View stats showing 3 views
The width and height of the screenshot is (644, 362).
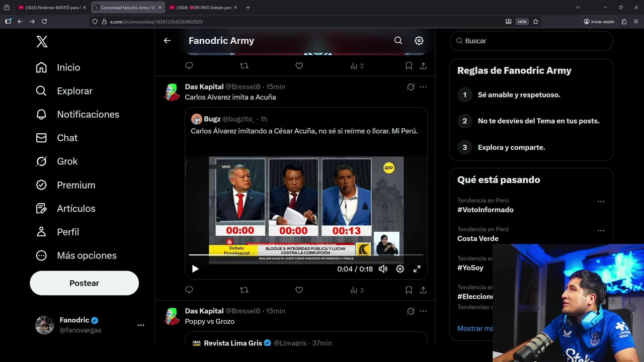point(357,290)
